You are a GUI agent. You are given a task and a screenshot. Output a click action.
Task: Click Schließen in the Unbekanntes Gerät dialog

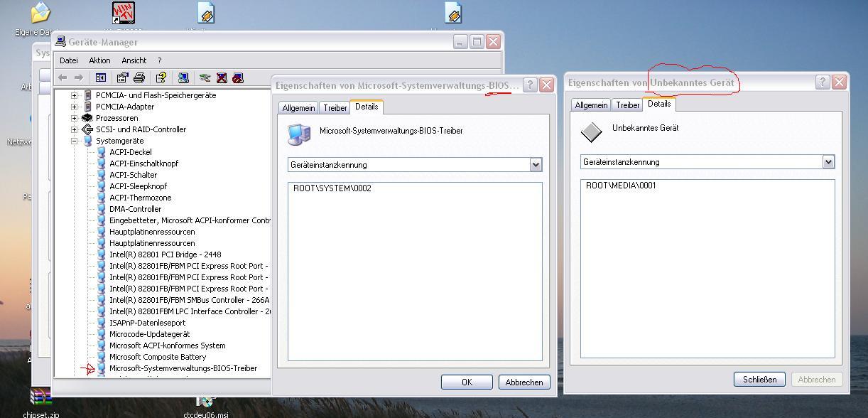[759, 380]
